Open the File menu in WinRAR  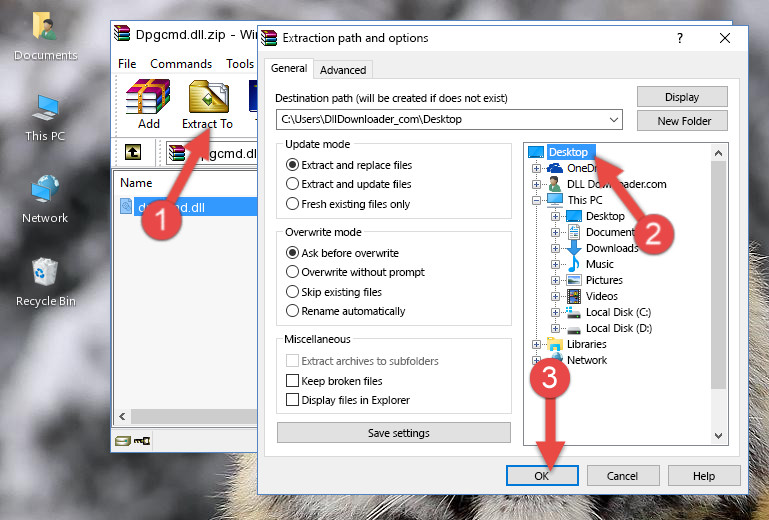(127, 64)
